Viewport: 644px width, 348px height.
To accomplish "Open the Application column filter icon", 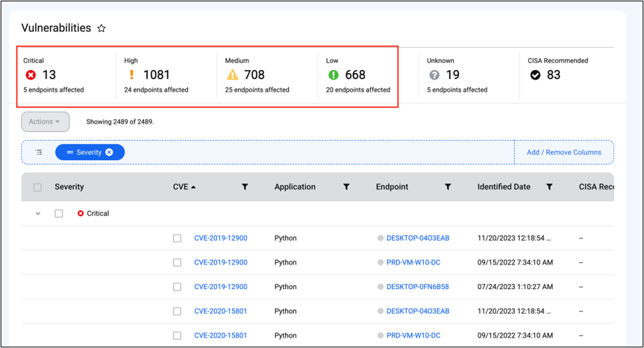I will [346, 187].
